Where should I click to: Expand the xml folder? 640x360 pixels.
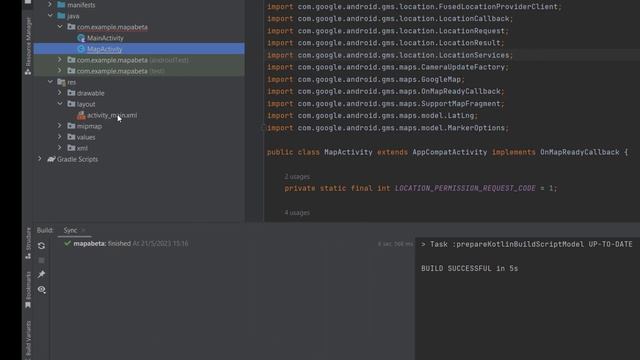[x=60, y=148]
